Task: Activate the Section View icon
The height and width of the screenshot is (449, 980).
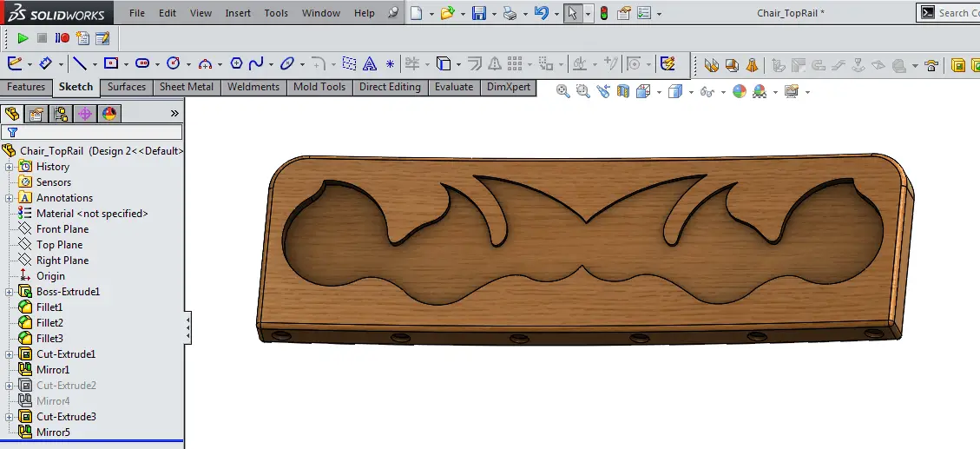Action: coord(622,91)
